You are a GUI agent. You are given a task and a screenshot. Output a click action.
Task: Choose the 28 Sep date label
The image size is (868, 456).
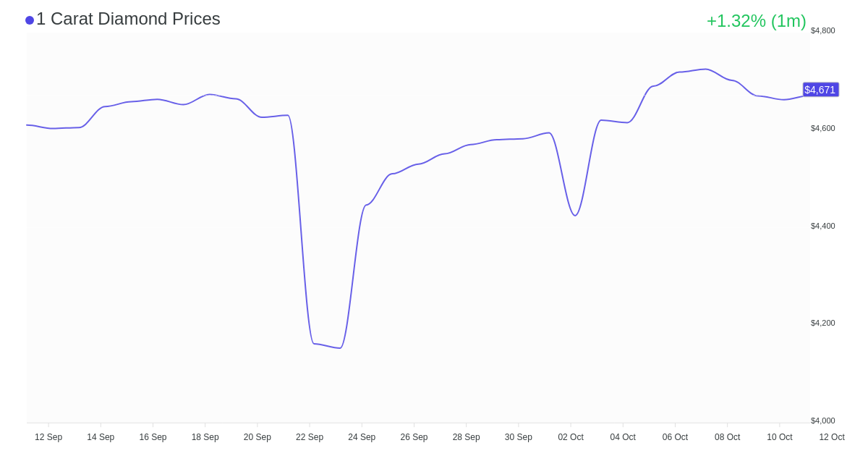(466, 437)
